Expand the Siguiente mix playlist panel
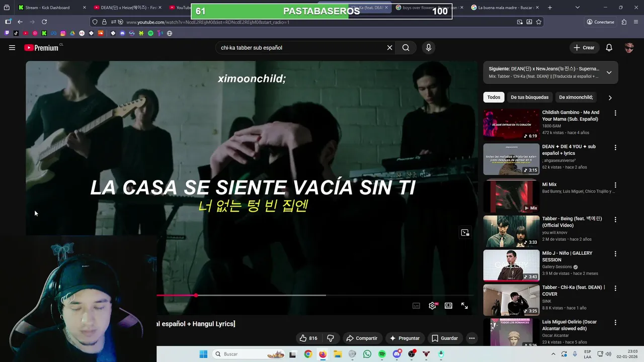The image size is (644, 362). pyautogui.click(x=609, y=72)
